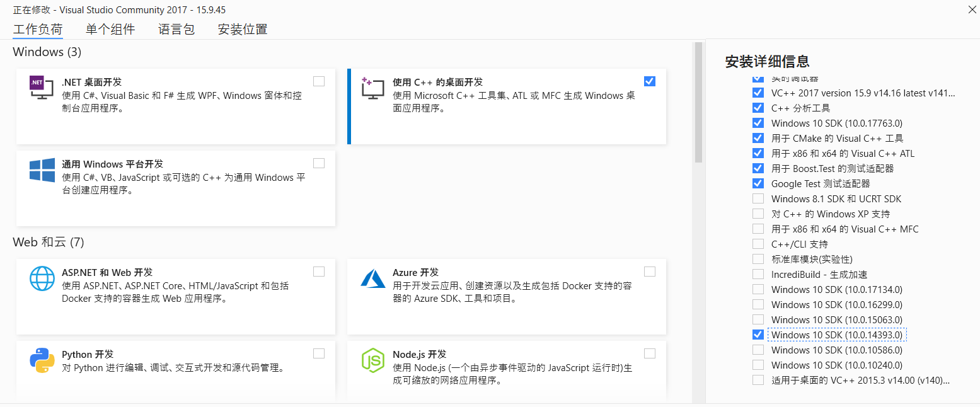The width and height of the screenshot is (980, 407).
Task: Click the Google Test 测试适配器 label
Action: pyautogui.click(x=821, y=183)
